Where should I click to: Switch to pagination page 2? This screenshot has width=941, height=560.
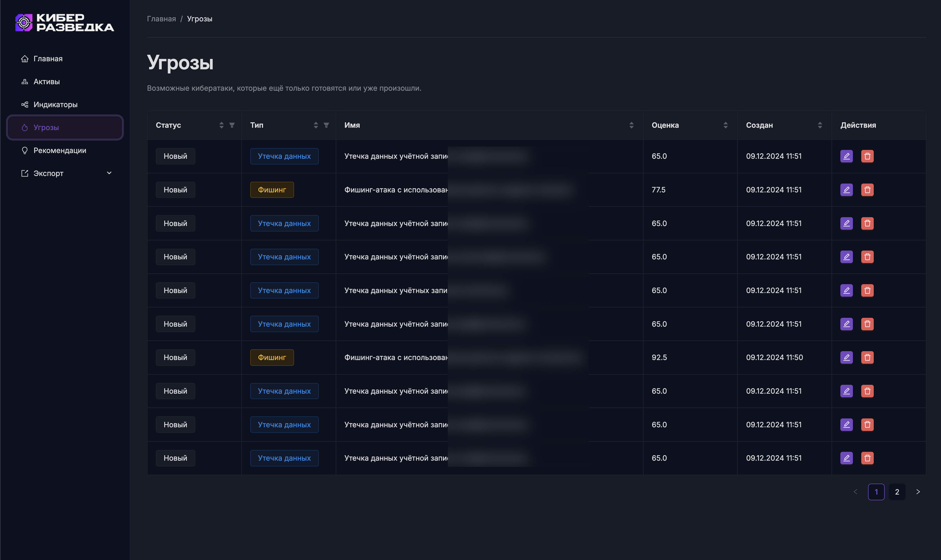(x=897, y=492)
